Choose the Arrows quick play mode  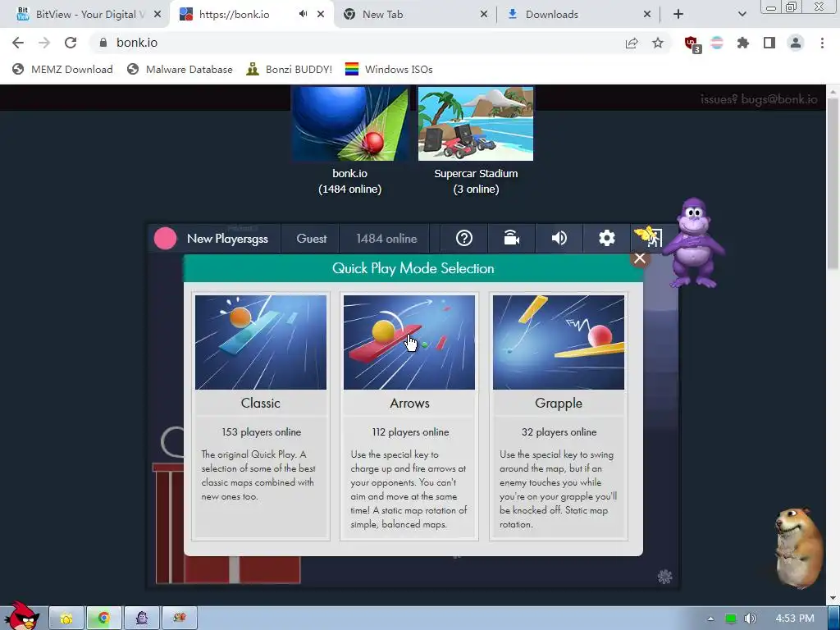[409, 416]
